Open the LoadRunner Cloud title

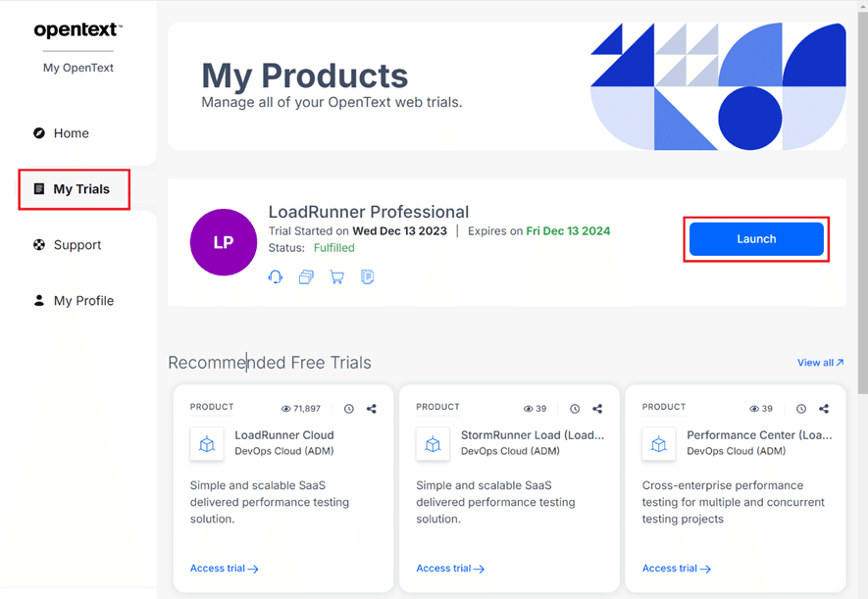[x=284, y=435]
